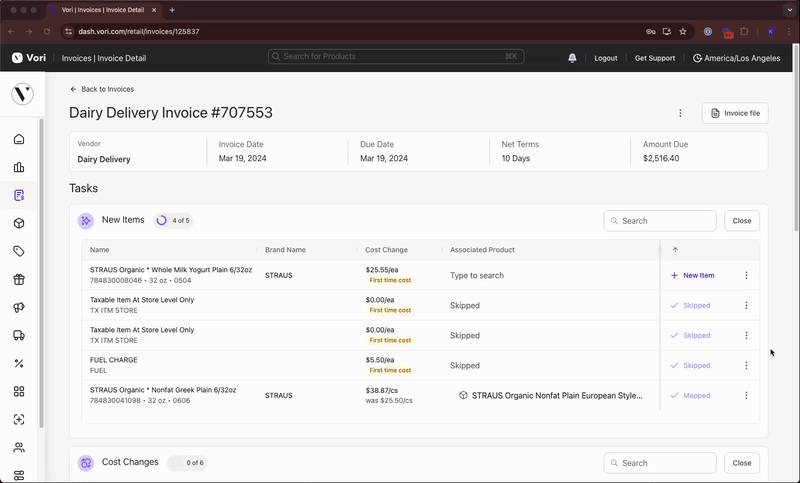Sort by Associated Product column header
Image resolution: width=800 pixels, height=483 pixels.
click(x=482, y=250)
